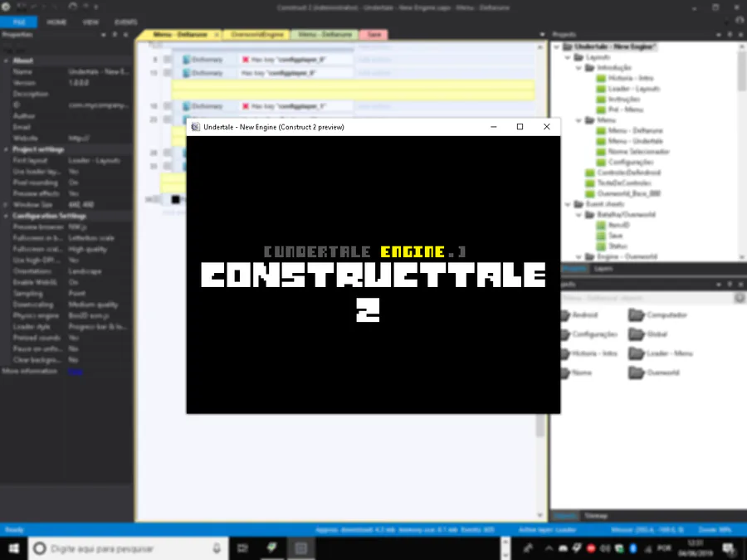Click the Help link for More information
Screen dimensions: 747x560
pos(76,372)
